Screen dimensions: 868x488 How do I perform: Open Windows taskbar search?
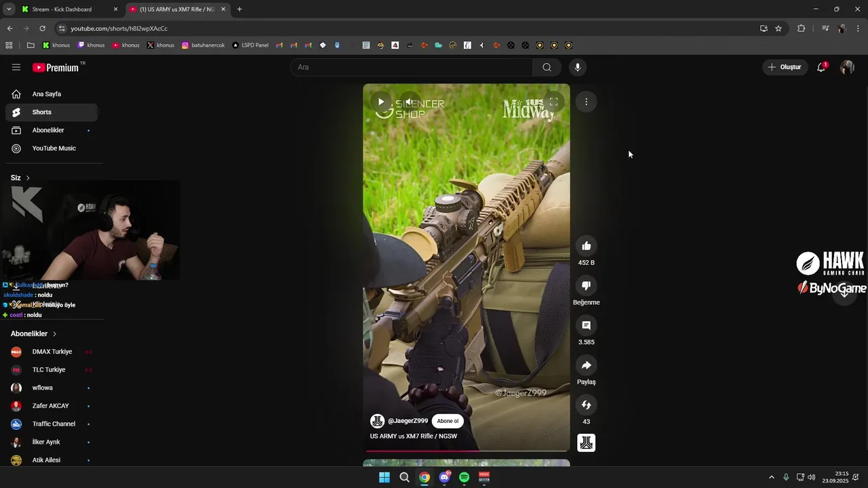point(404,477)
